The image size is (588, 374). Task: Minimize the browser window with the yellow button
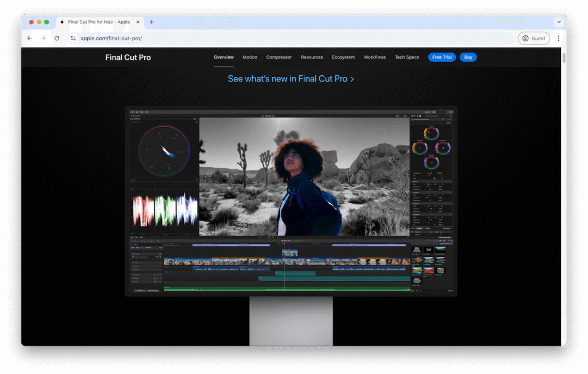click(39, 22)
